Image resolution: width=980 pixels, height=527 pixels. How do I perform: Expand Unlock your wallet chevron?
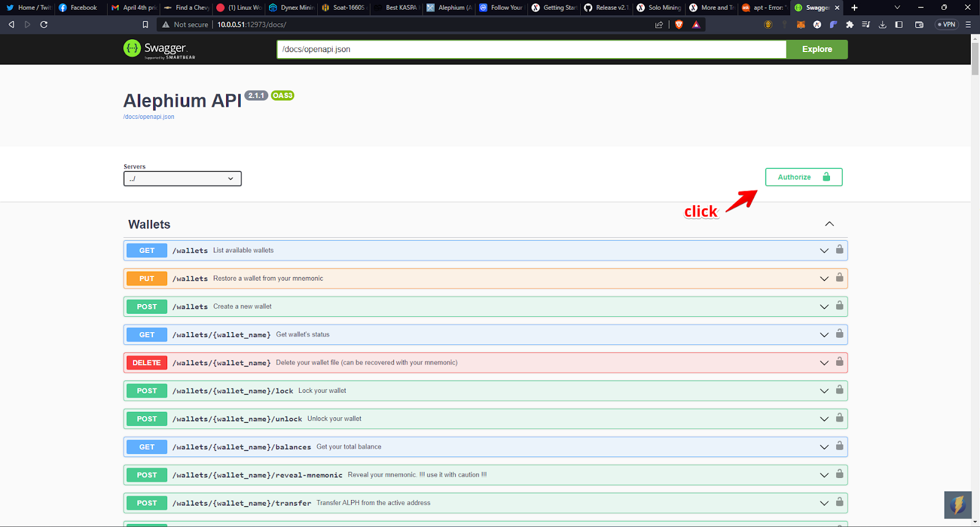click(824, 419)
